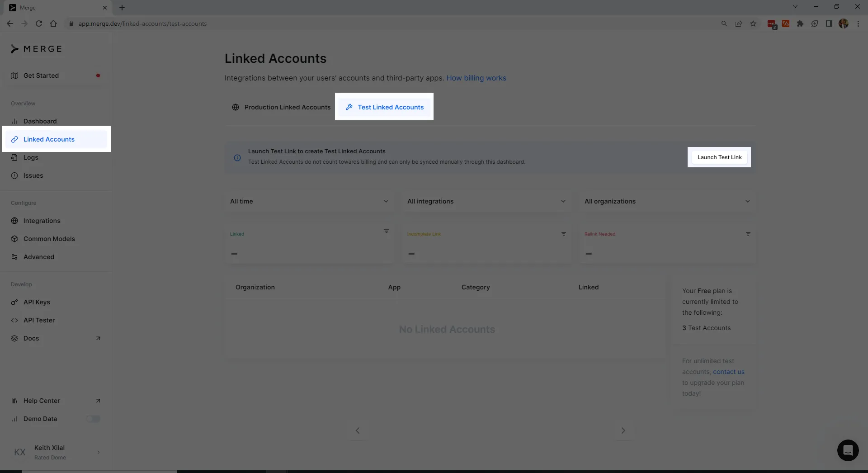Go to the previous page of results

[358, 430]
